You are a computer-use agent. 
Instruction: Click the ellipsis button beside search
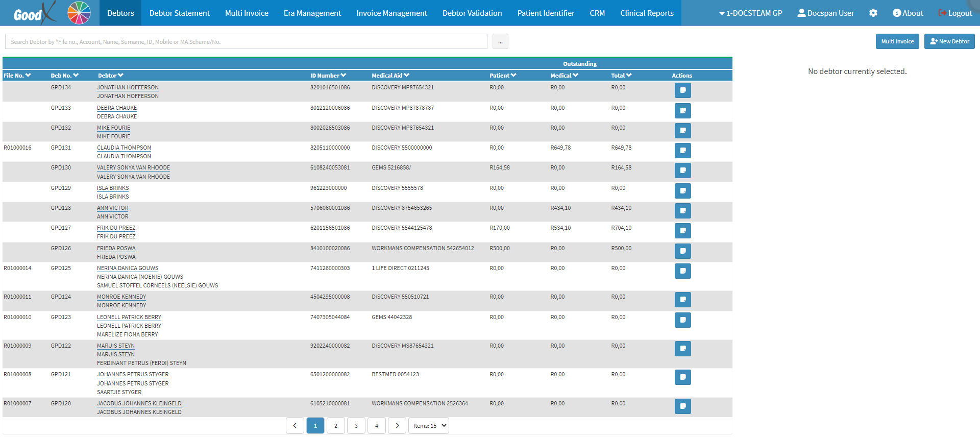coord(500,42)
